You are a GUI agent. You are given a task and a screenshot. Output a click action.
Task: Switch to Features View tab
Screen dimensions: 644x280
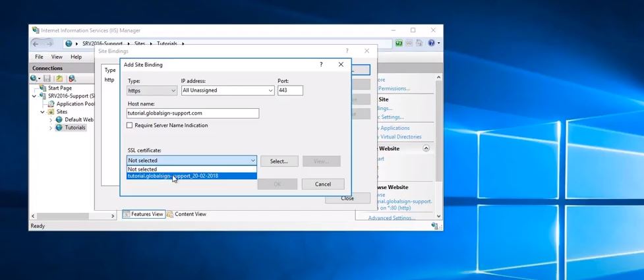point(144,214)
